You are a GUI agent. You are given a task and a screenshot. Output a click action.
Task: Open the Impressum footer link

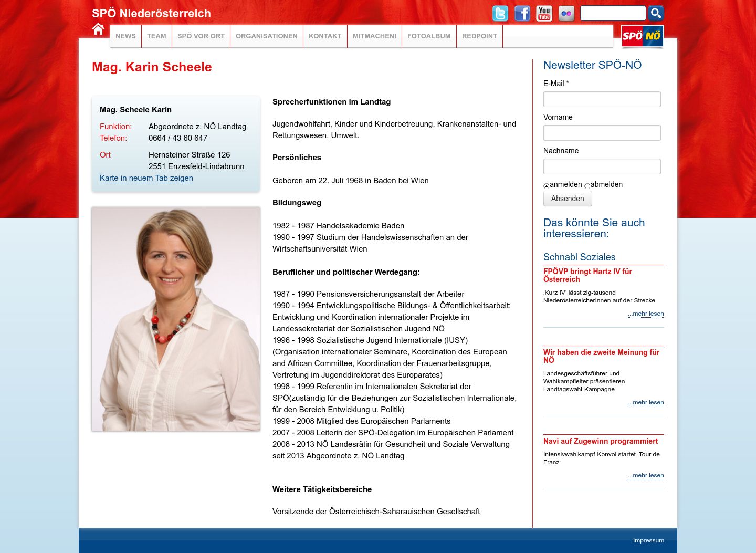[648, 540]
